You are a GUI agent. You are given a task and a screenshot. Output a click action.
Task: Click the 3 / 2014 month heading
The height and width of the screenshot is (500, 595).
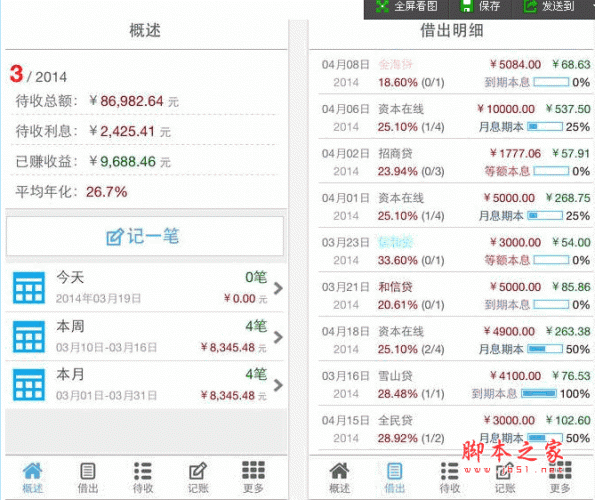click(38, 74)
